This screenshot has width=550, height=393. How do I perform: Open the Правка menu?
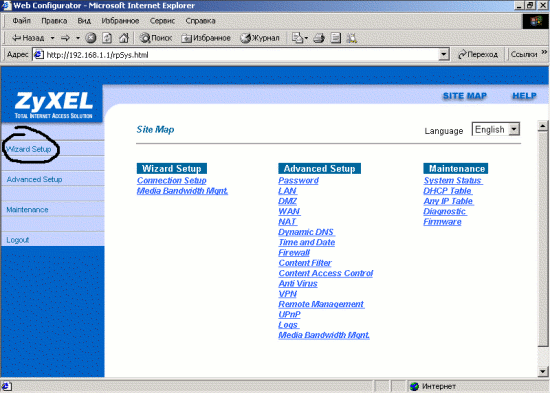[54, 21]
